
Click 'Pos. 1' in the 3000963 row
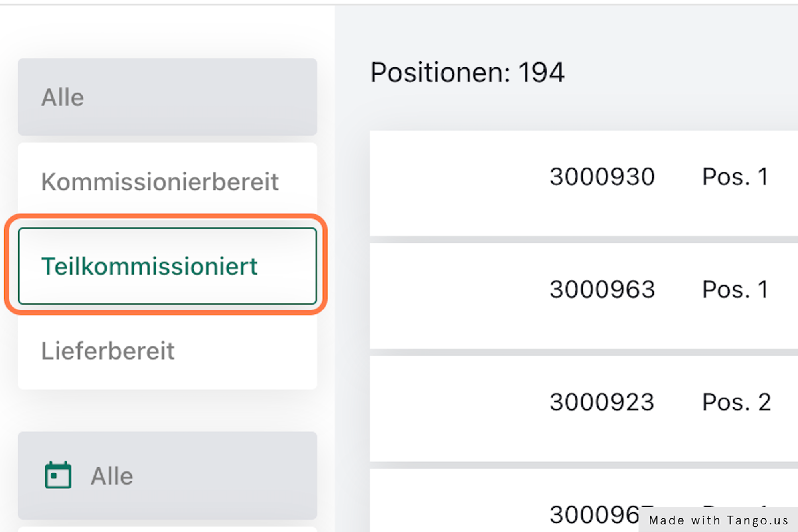tap(735, 289)
